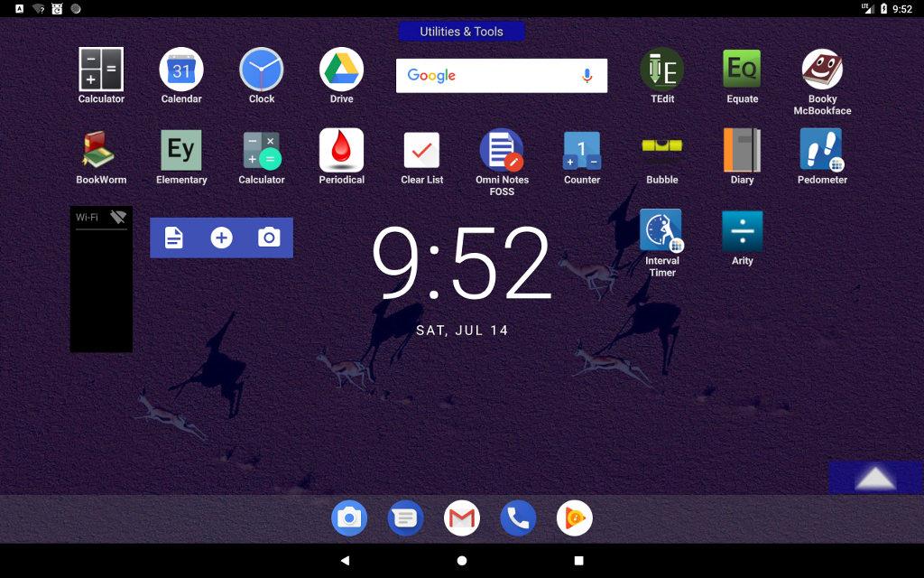Open Gmail from the dock

click(462, 518)
